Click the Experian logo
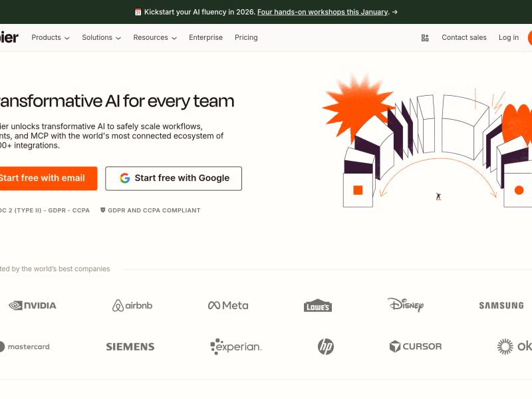532x399 pixels. [x=235, y=346]
